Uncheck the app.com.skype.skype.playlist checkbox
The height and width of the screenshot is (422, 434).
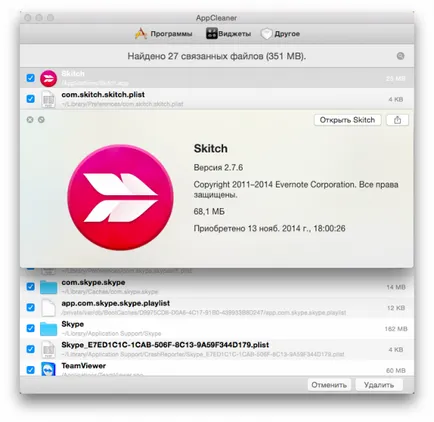pyautogui.click(x=31, y=307)
